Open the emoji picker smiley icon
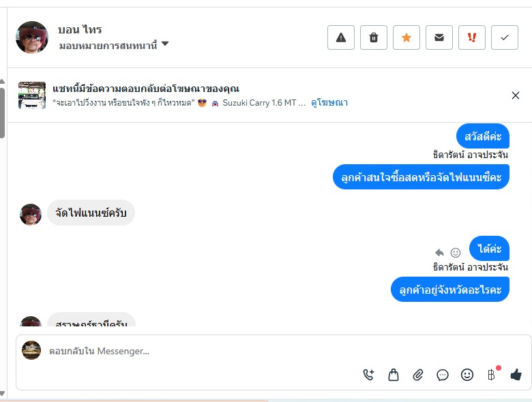 coord(467,374)
